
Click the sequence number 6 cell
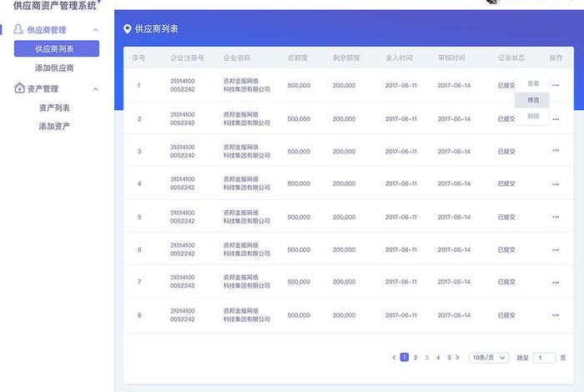click(x=139, y=249)
